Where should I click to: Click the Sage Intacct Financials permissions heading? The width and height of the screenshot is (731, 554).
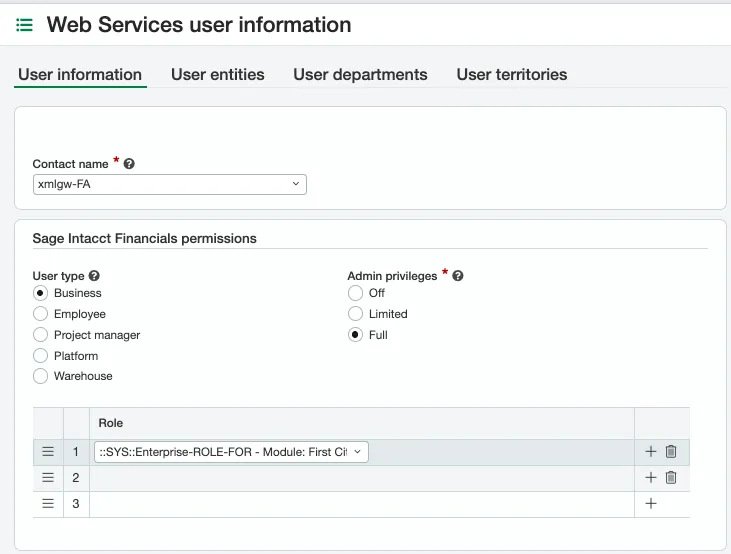pyautogui.click(x=145, y=238)
